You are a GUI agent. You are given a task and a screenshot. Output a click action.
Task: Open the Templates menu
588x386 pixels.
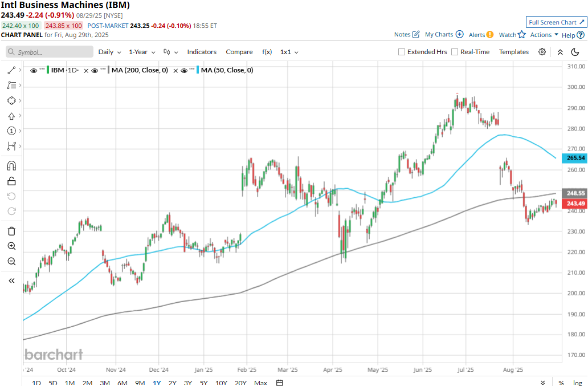tap(514, 52)
